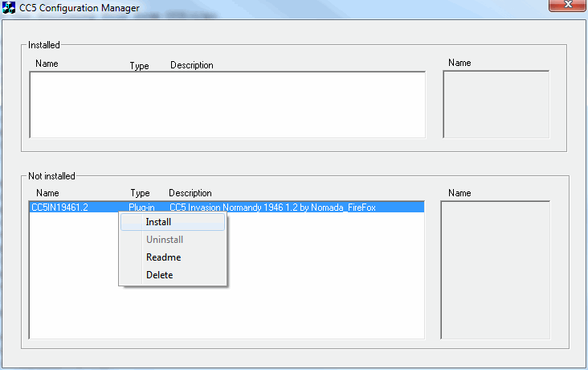Click the Type header in the Not installed list
The height and width of the screenshot is (370, 588).
[x=140, y=193]
